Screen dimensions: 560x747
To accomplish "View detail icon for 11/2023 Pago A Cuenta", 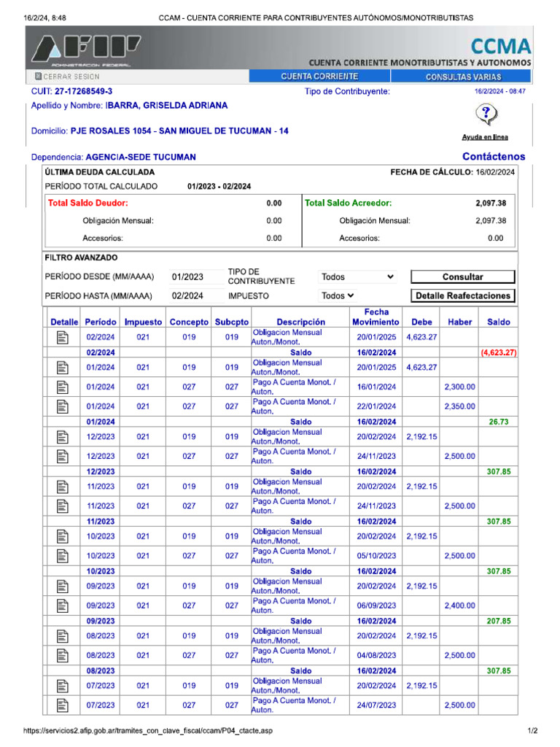I will (63, 506).
